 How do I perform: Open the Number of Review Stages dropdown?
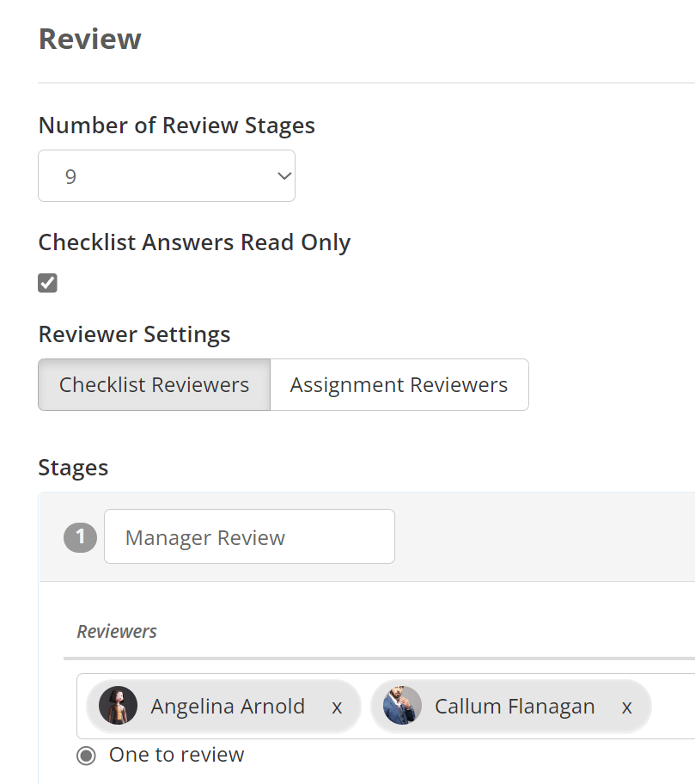[x=166, y=175]
